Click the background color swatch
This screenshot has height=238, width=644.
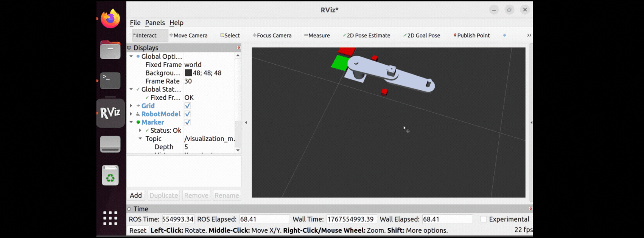[x=188, y=73]
